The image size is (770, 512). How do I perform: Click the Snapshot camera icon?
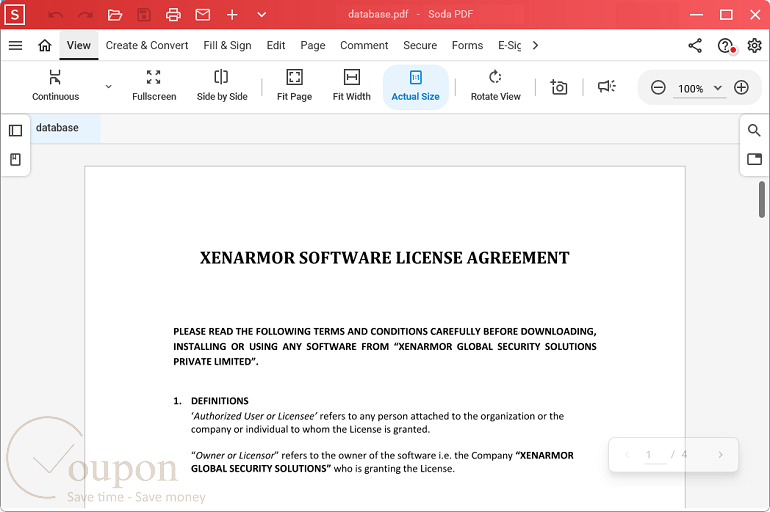pos(559,87)
